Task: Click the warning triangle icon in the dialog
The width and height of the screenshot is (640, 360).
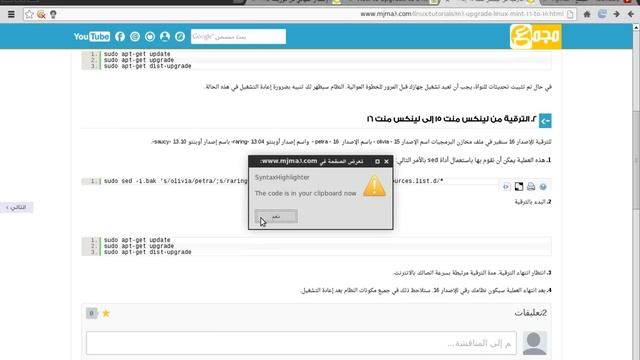Action: coord(374,186)
